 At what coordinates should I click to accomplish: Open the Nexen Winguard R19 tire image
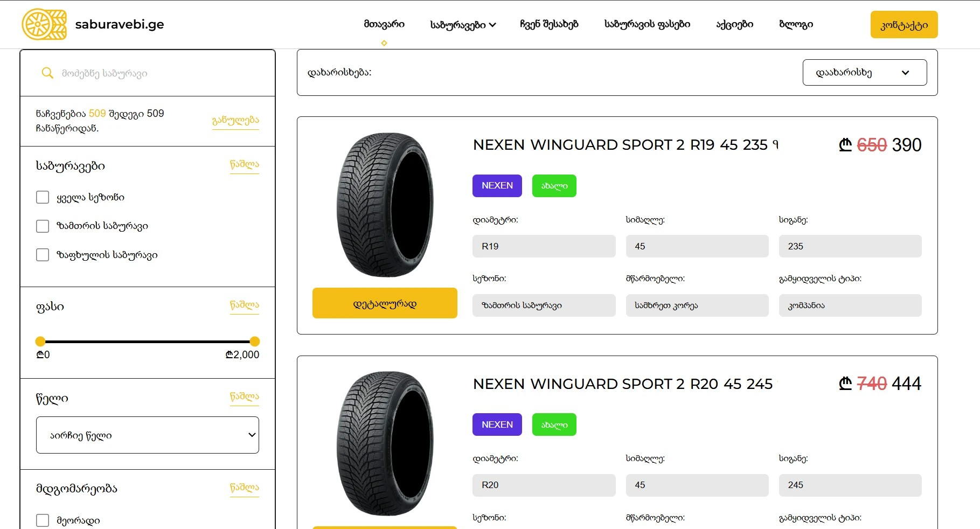385,205
